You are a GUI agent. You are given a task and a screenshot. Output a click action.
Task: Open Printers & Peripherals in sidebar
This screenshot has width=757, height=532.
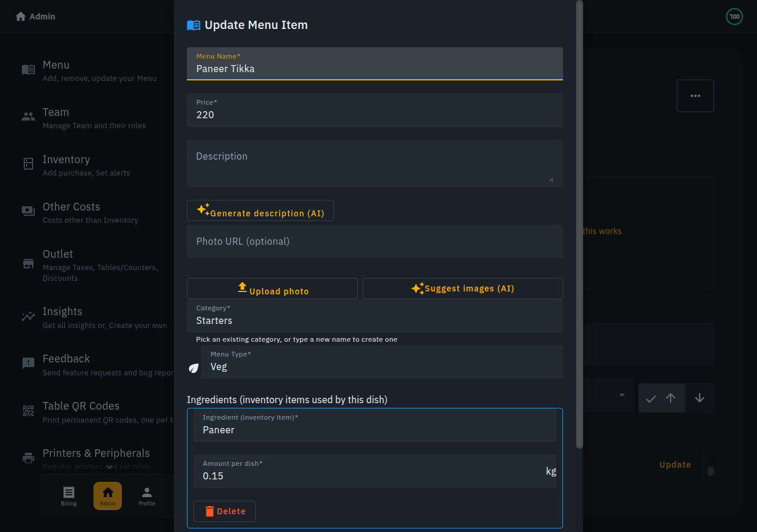coord(98,459)
